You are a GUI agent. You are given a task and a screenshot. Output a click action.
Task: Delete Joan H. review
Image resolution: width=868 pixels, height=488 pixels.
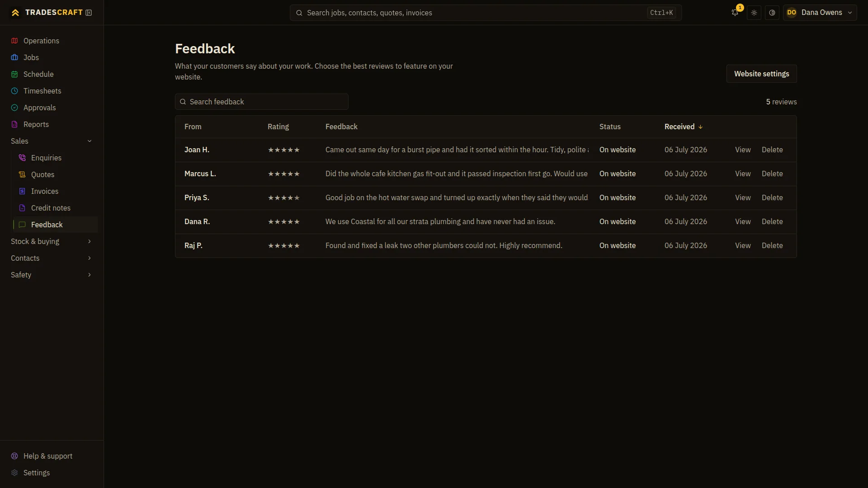pos(772,150)
